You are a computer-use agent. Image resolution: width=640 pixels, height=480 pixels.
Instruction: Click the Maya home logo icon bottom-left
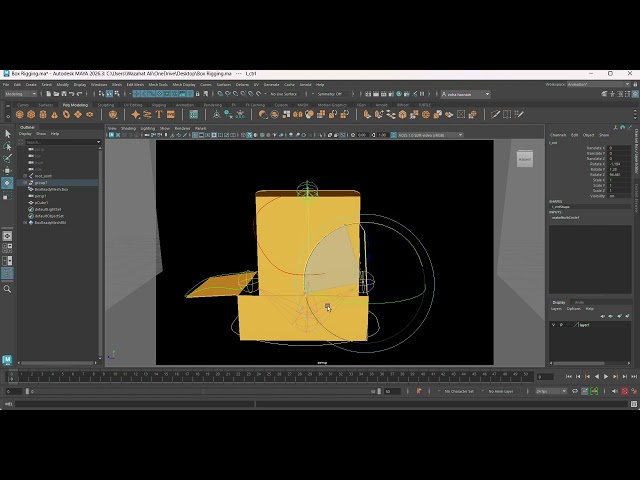(x=7, y=360)
